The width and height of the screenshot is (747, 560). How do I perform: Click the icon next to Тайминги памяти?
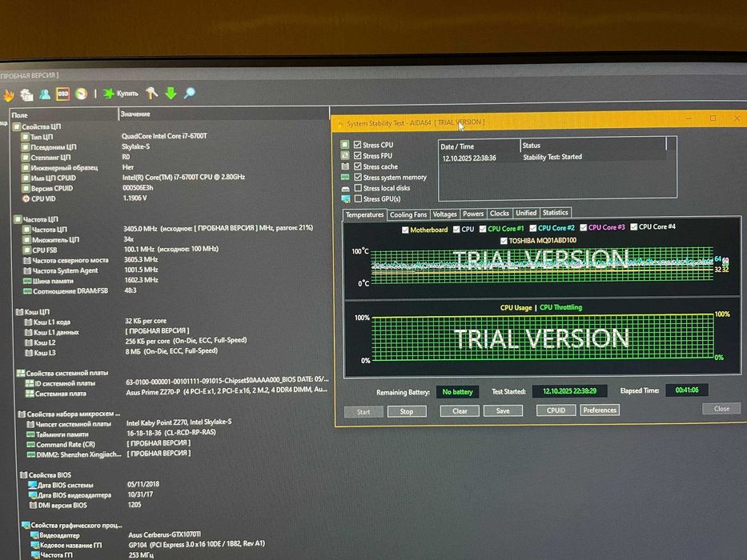[30, 434]
